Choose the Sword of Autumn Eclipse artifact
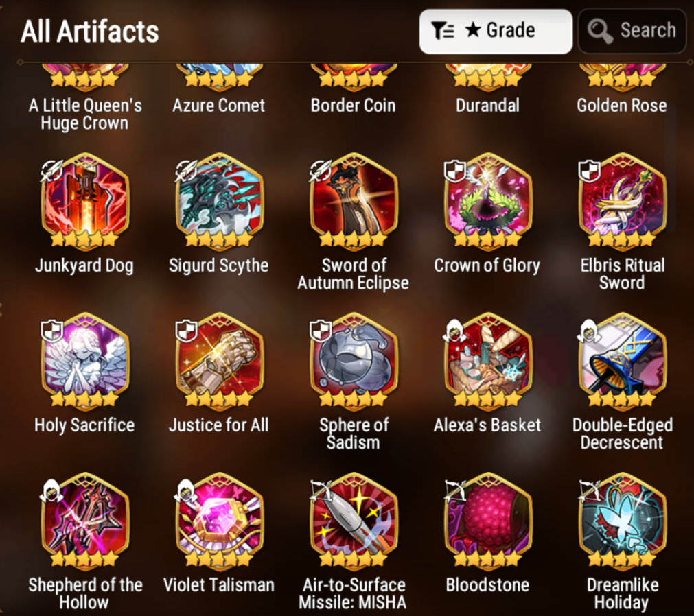 (354, 200)
